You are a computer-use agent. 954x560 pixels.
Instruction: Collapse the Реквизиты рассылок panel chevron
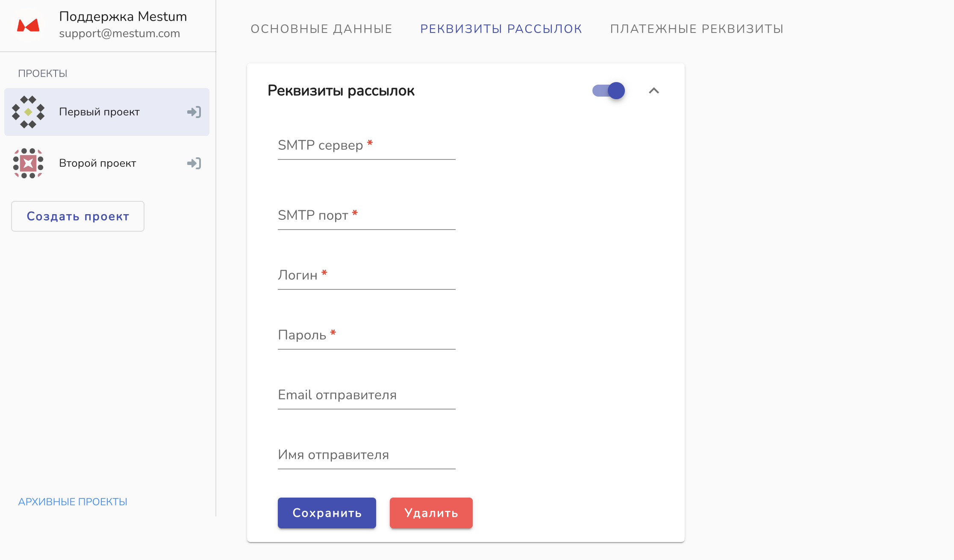point(654,91)
